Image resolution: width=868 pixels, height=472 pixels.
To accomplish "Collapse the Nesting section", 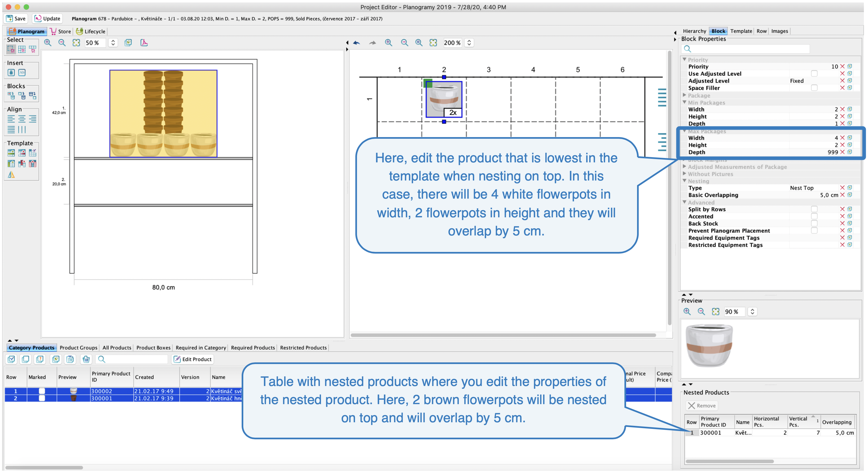I will pyautogui.click(x=684, y=181).
